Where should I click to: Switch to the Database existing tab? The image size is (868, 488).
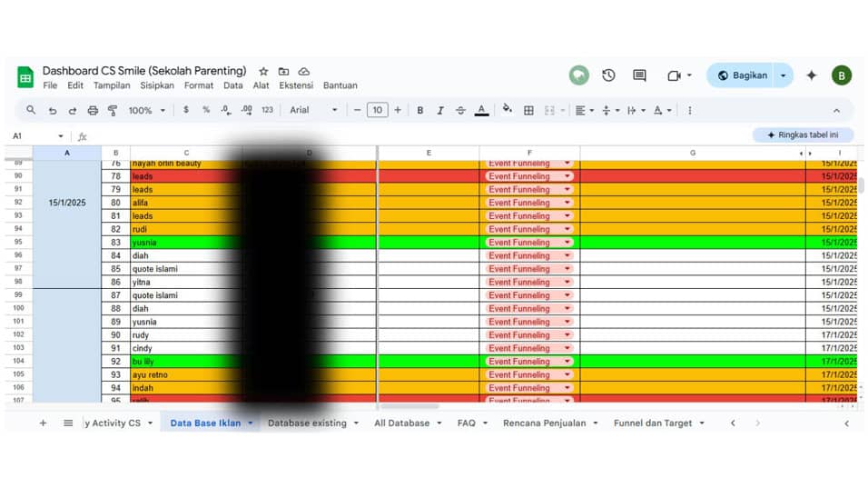pyautogui.click(x=307, y=423)
